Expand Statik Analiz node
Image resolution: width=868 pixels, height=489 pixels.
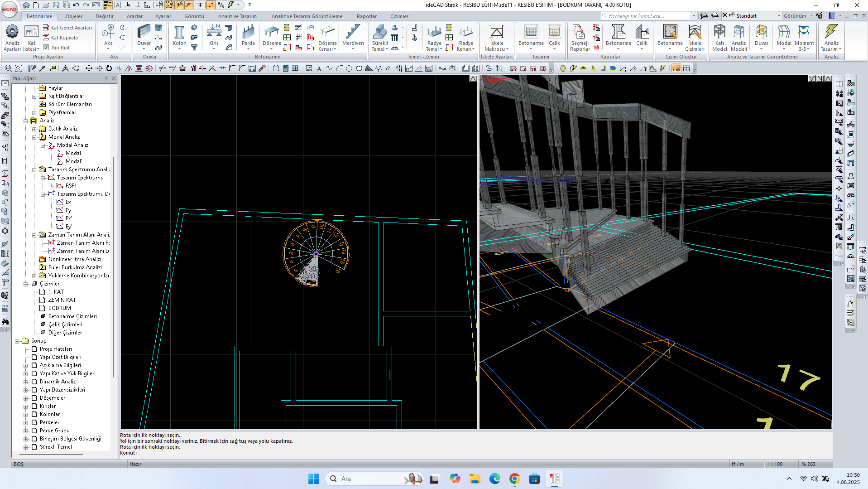click(34, 129)
